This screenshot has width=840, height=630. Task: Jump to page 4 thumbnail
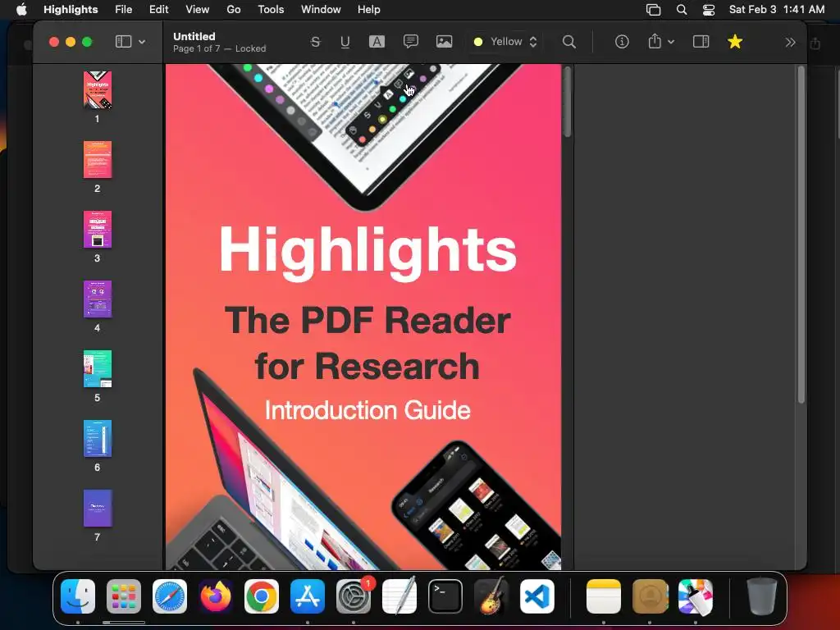coord(98,299)
